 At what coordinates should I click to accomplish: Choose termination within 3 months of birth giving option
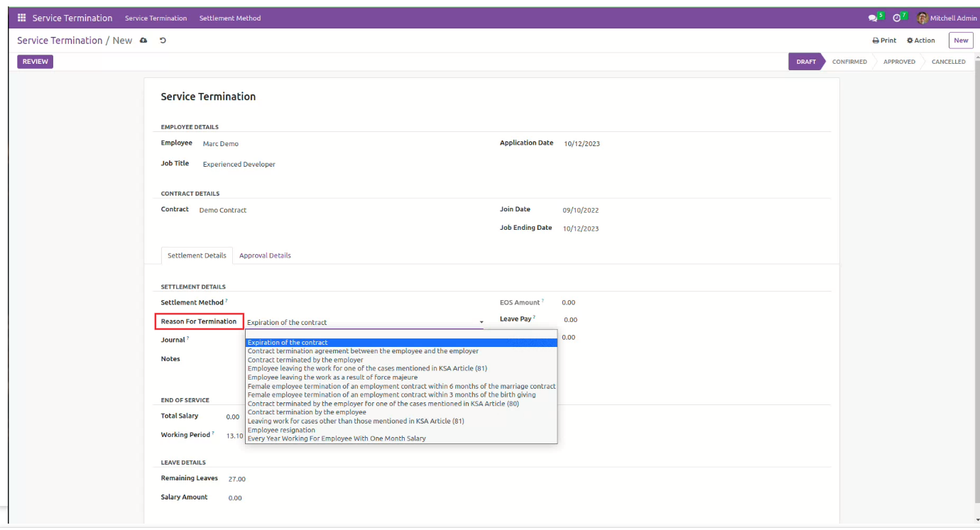(401, 394)
